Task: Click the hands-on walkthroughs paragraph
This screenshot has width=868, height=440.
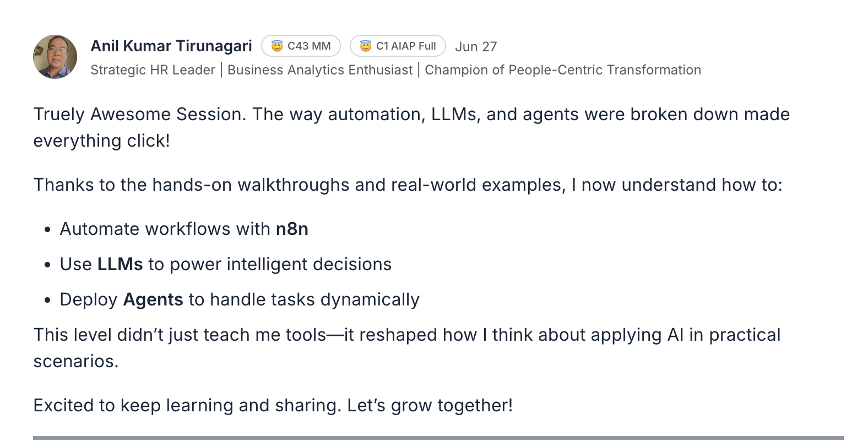Action: [408, 185]
